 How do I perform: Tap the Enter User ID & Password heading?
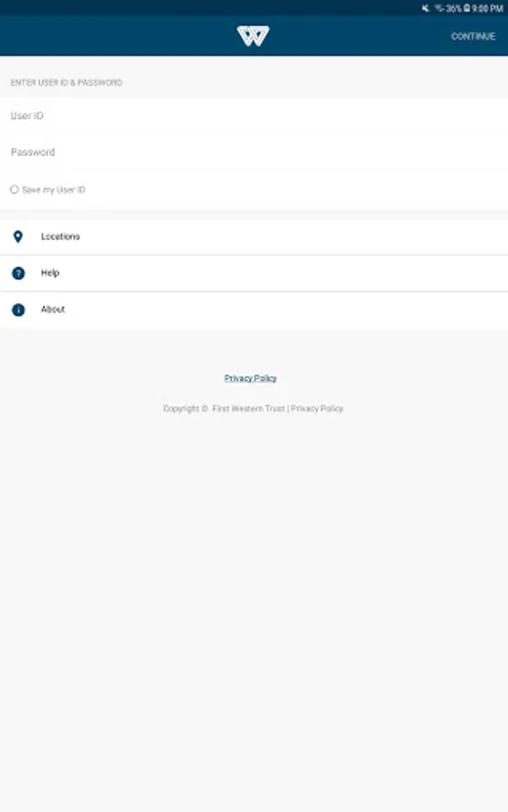(66, 82)
